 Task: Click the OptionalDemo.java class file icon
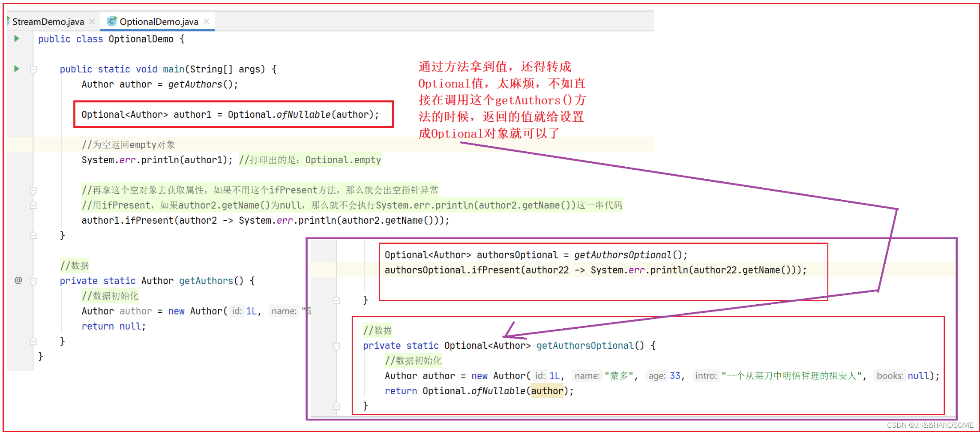coord(112,21)
